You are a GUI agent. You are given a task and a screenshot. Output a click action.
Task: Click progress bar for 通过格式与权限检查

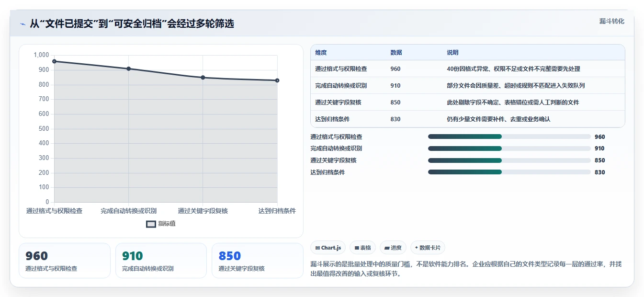point(509,137)
